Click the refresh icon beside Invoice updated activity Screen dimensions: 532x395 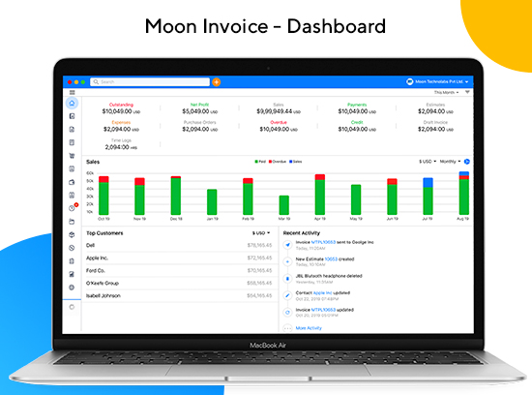287,312
